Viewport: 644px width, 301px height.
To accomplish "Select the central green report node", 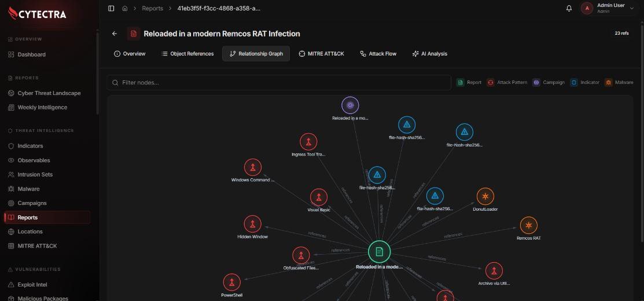I will (x=379, y=252).
